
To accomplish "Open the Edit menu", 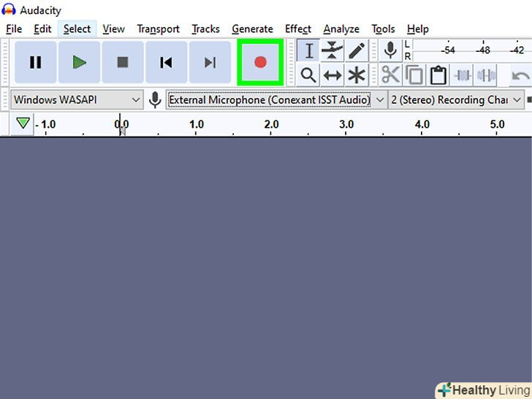I will point(42,29).
